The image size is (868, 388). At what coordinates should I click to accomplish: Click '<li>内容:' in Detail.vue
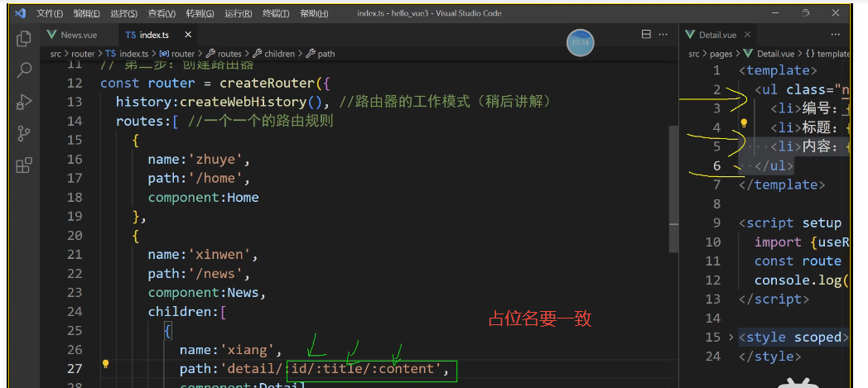tap(806, 146)
